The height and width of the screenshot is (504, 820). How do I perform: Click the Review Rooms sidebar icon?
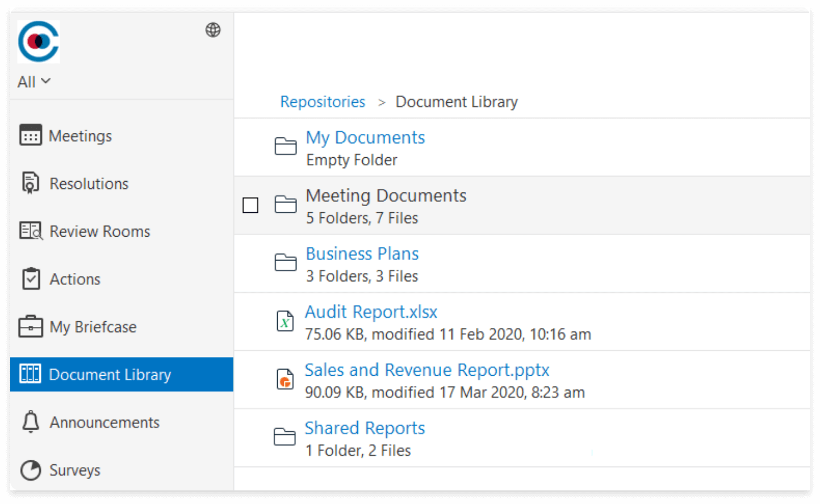click(30, 231)
